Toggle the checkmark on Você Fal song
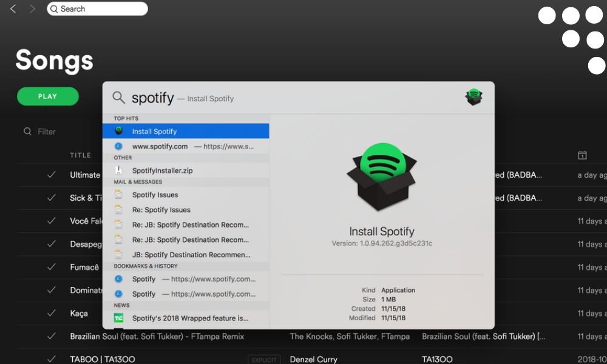Image resolution: width=607 pixels, height=364 pixels. (51, 221)
